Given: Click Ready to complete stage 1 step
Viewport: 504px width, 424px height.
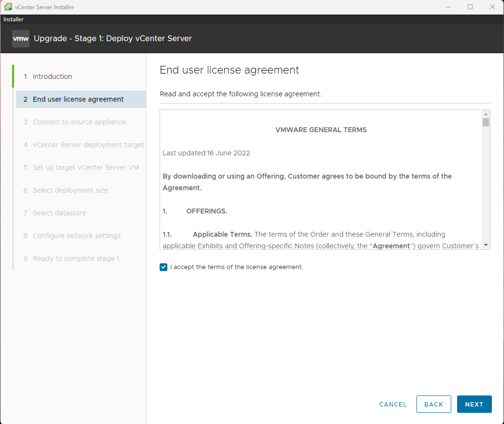Looking at the screenshot, I should pyautogui.click(x=75, y=258).
